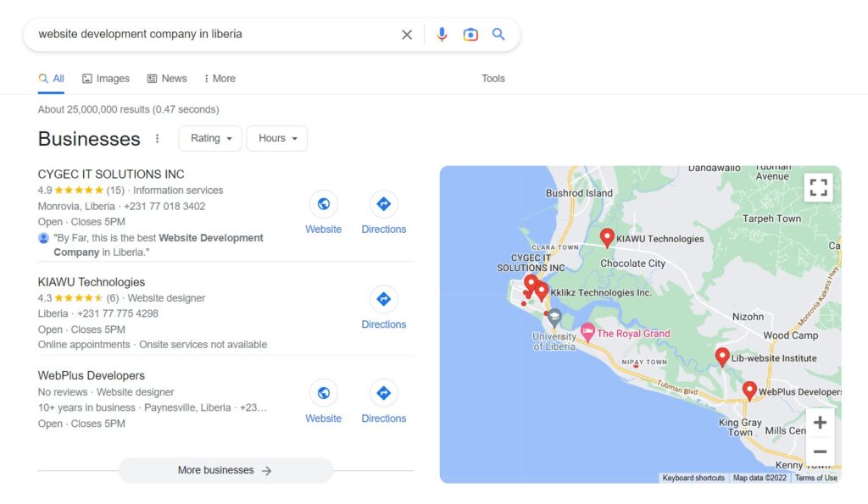
Task: Get directions to KIAWU Technologies
Action: tap(384, 299)
